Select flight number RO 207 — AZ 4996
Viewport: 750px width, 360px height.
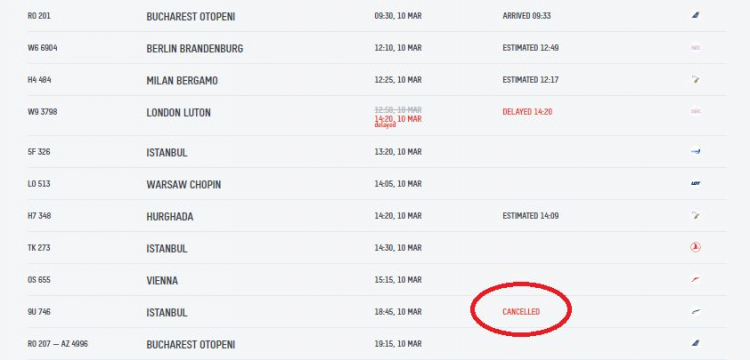[58, 344]
